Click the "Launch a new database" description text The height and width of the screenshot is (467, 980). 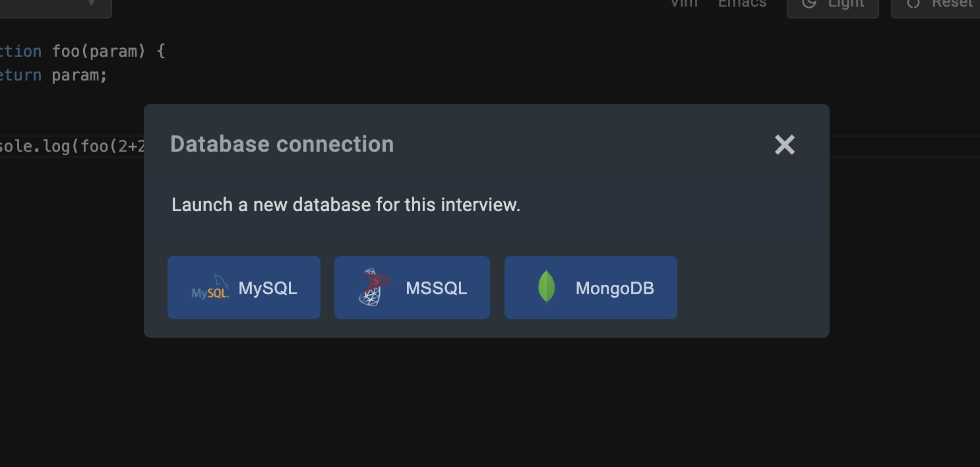[x=346, y=205]
